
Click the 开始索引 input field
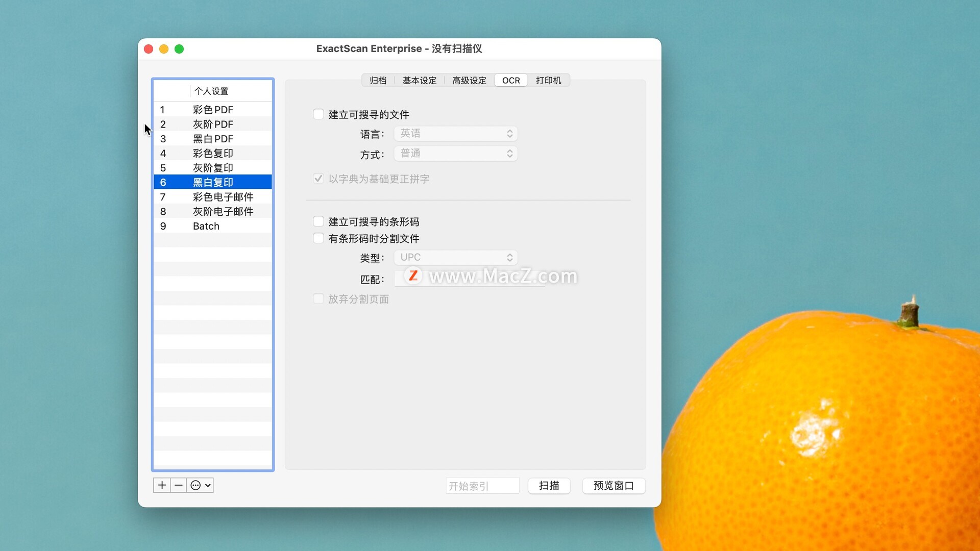tap(482, 486)
